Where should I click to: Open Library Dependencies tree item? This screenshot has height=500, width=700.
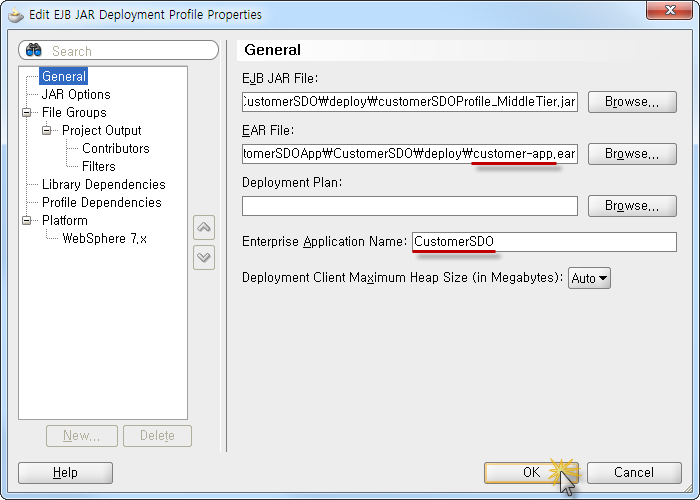pos(104,184)
